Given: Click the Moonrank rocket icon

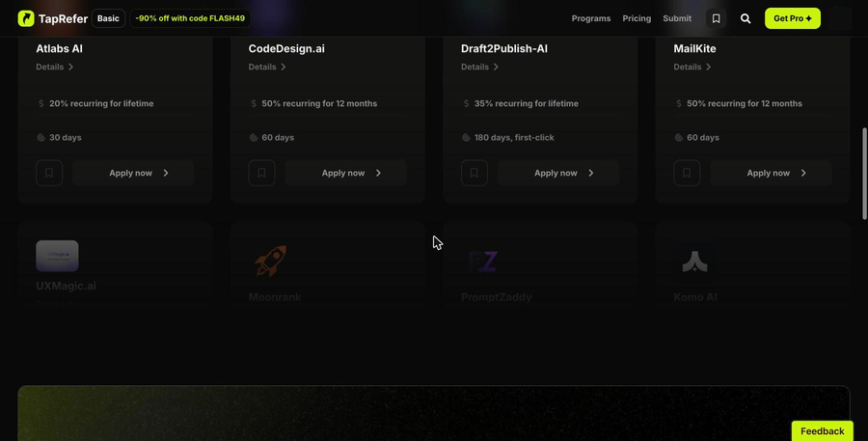Looking at the screenshot, I should [270, 261].
